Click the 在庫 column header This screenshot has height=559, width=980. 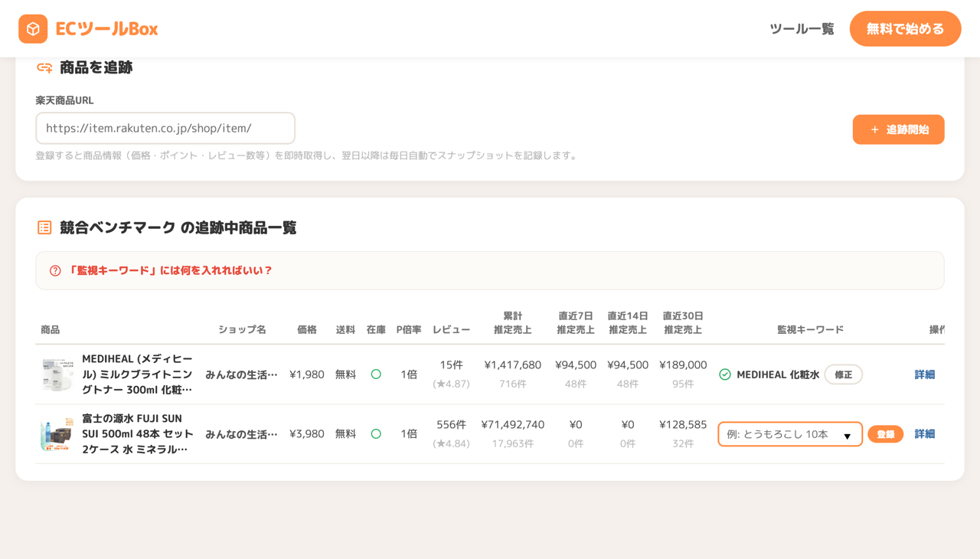point(376,330)
